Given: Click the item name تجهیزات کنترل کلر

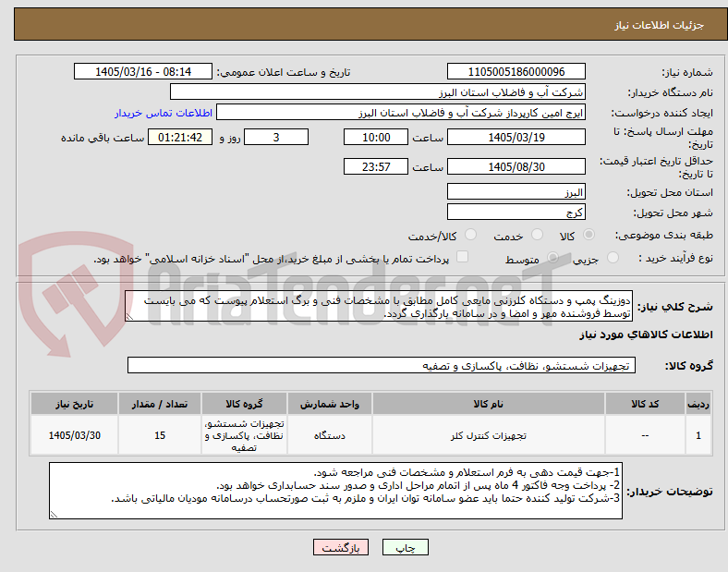Looking at the screenshot, I should [489, 436].
